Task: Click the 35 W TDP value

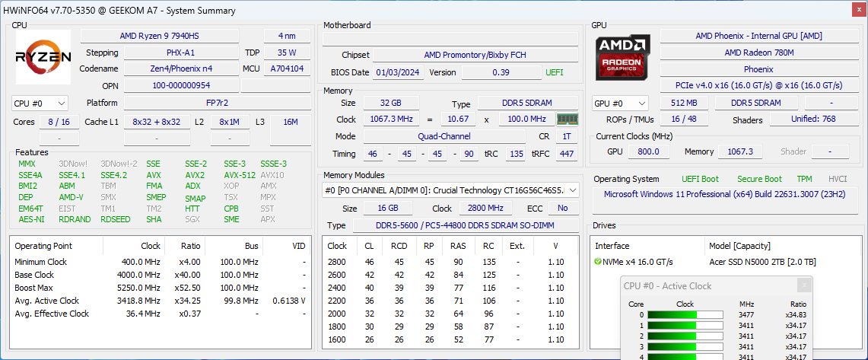Action: pos(287,53)
